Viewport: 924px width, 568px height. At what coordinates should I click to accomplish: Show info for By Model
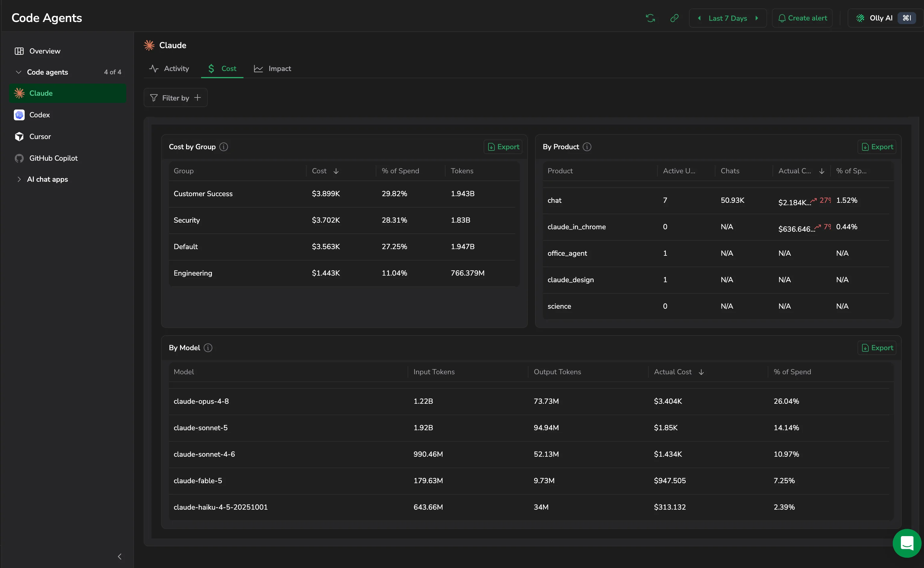pos(208,348)
